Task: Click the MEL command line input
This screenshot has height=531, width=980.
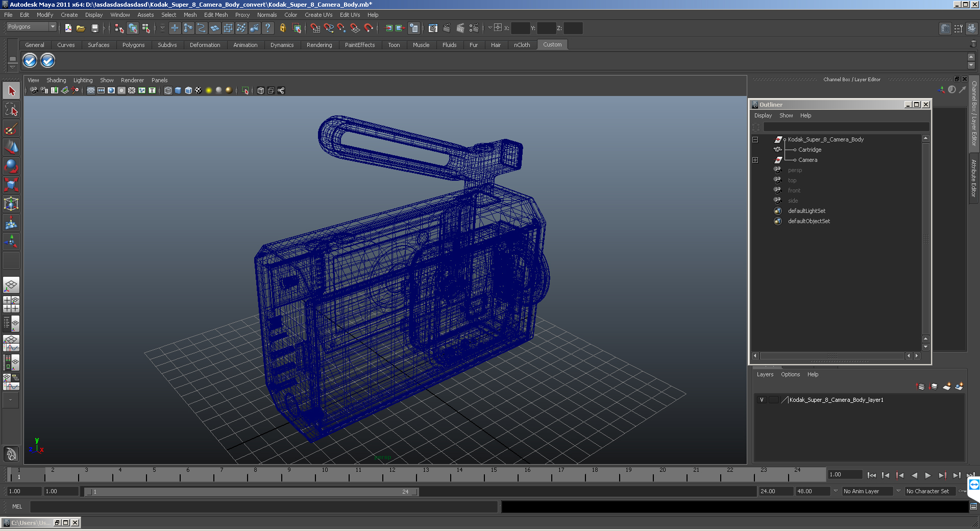Action: (263, 506)
